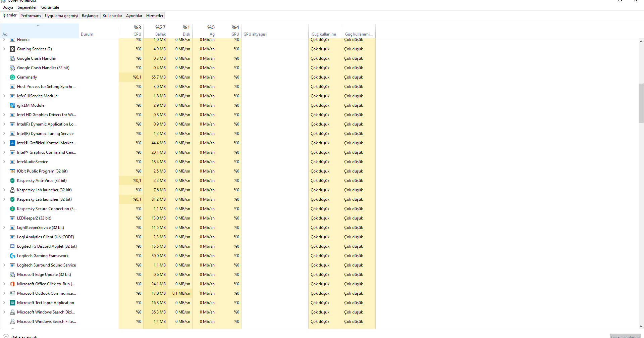
Task: Select the Microsoft Office Click-to-Run icon
Action: click(12, 284)
